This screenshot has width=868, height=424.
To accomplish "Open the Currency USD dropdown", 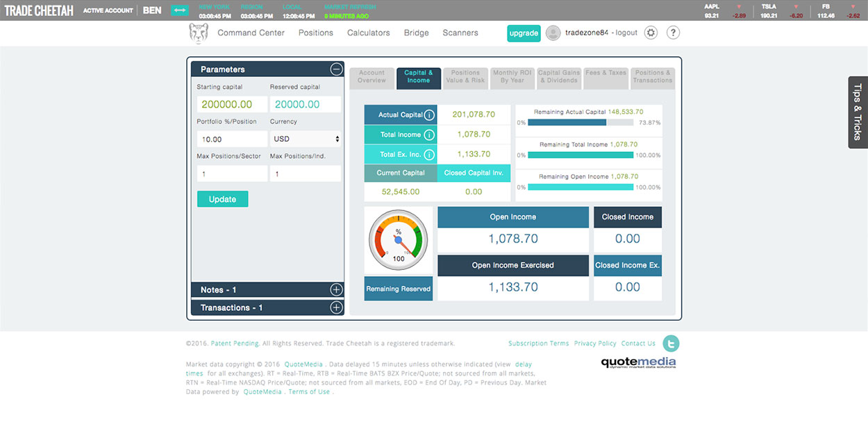I will tap(306, 139).
